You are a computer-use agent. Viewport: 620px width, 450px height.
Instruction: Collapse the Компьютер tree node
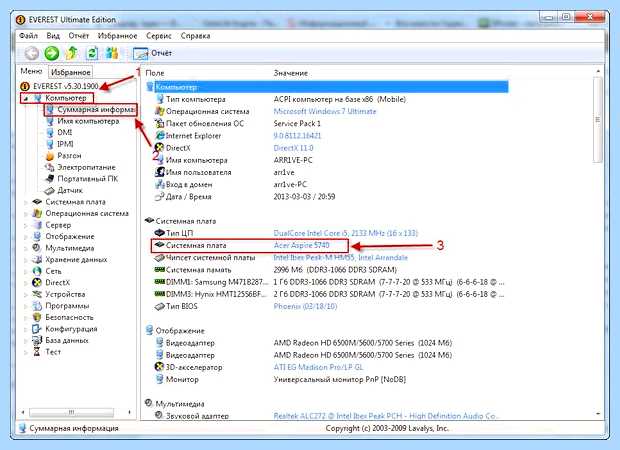(x=26, y=99)
